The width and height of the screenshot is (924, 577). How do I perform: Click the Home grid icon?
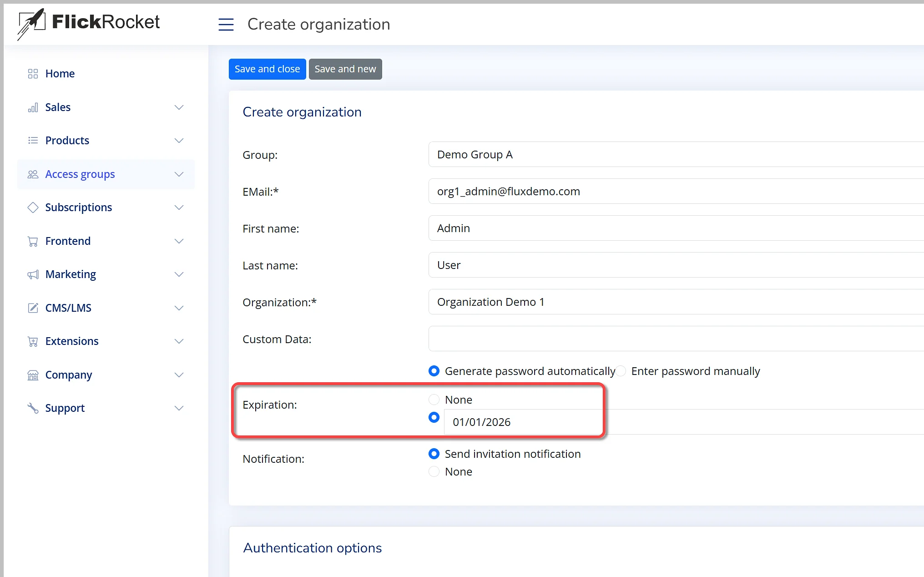(x=33, y=74)
